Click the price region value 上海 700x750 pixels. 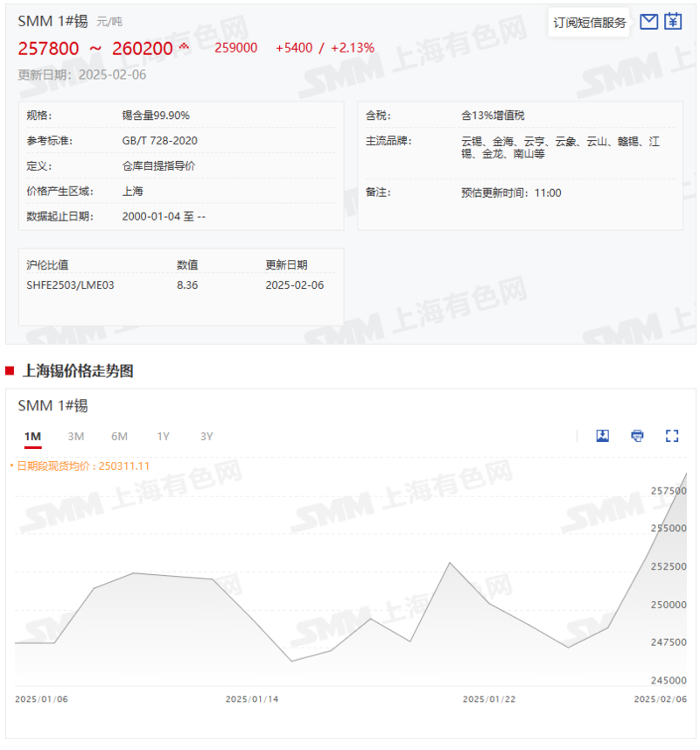coord(132,192)
